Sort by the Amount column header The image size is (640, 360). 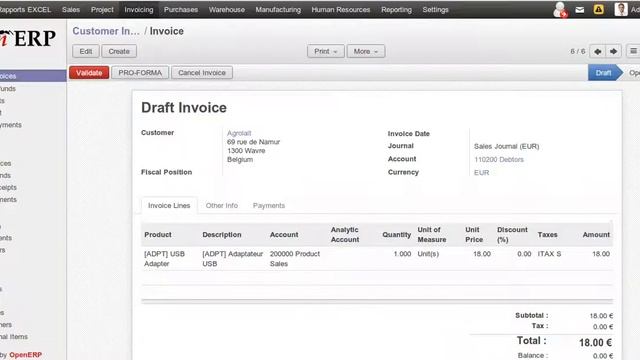(x=596, y=235)
